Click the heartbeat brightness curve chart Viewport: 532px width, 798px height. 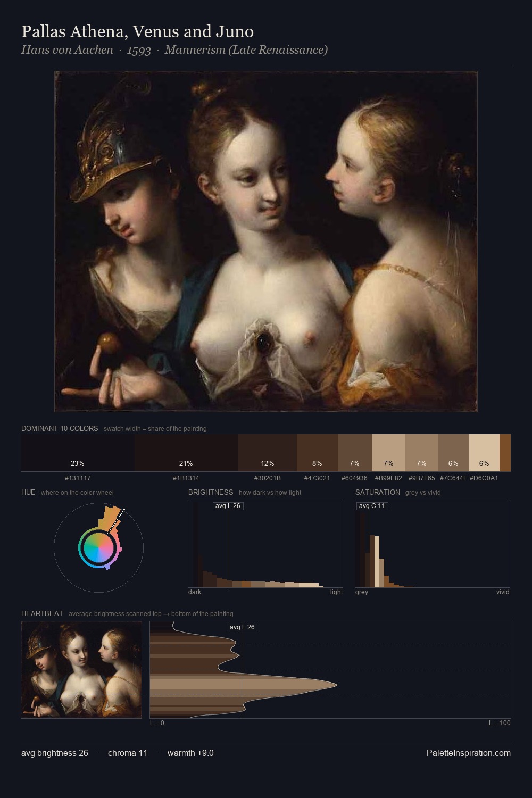click(x=330, y=670)
